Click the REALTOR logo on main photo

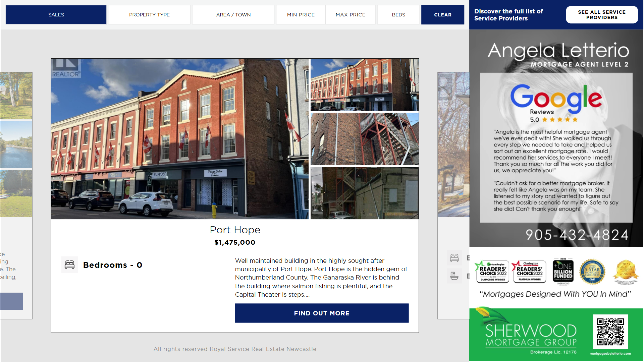[66, 68]
